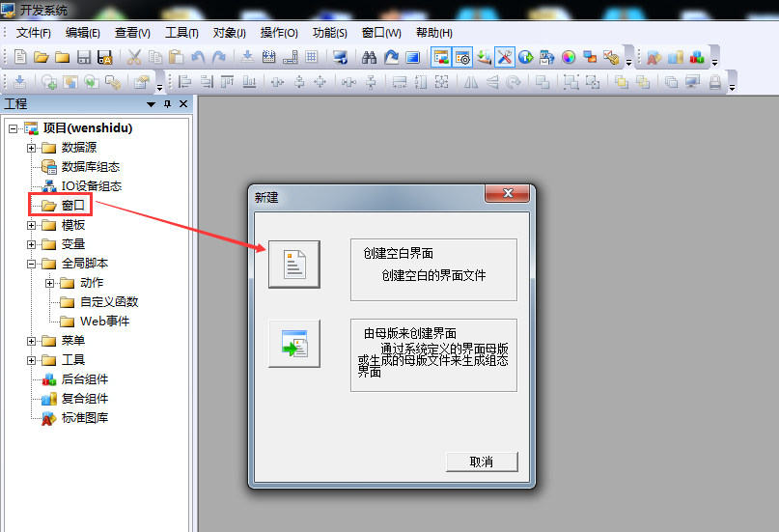
Task: Click the Redo arrow icon
Action: (218, 57)
